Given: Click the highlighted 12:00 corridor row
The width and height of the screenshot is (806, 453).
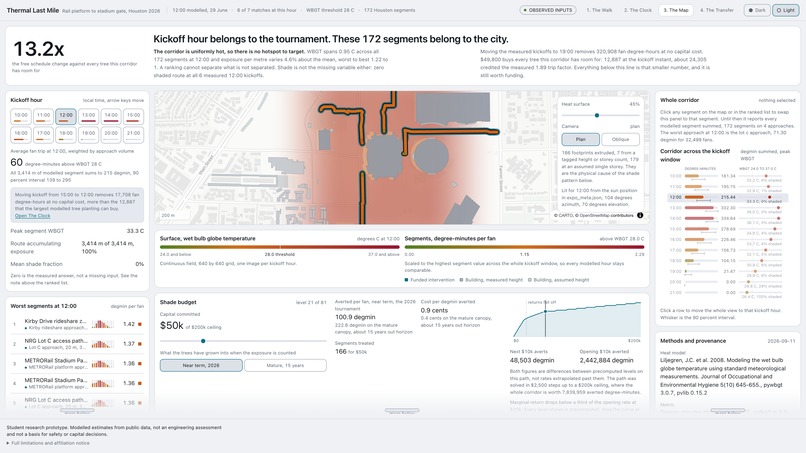Looking at the screenshot, I should (727, 197).
